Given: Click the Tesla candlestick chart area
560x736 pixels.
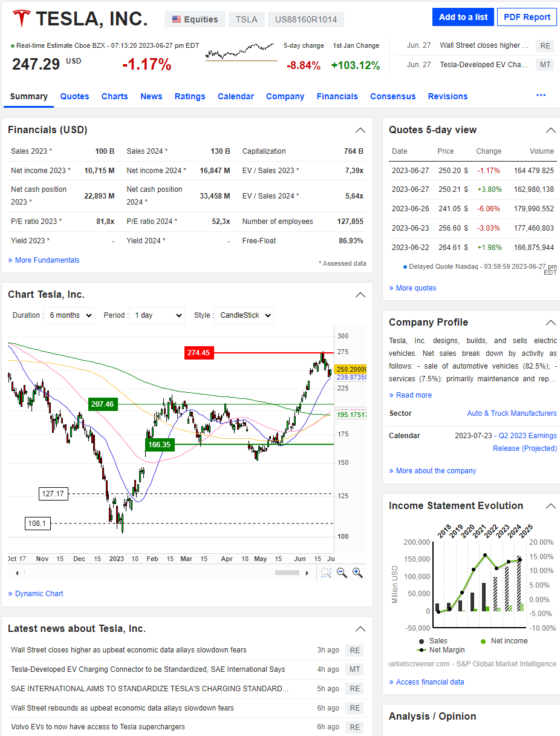Looking at the screenshot, I should point(171,438).
